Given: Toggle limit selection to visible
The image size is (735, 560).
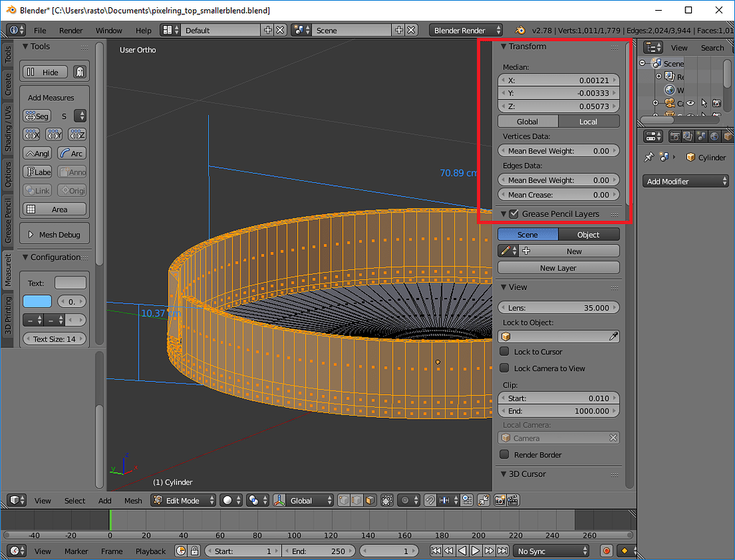Looking at the screenshot, I should pyautogui.click(x=387, y=500).
